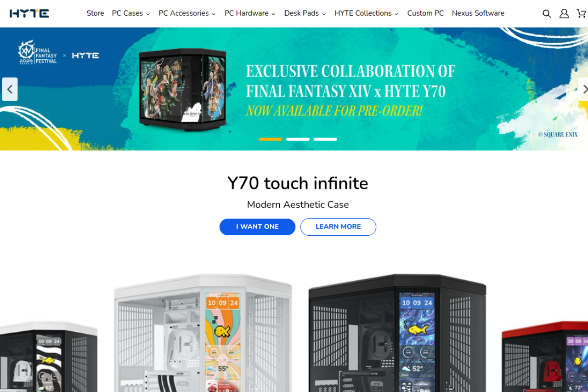Switch to the second carousel indicator
The width and height of the screenshot is (588, 392).
coord(298,139)
